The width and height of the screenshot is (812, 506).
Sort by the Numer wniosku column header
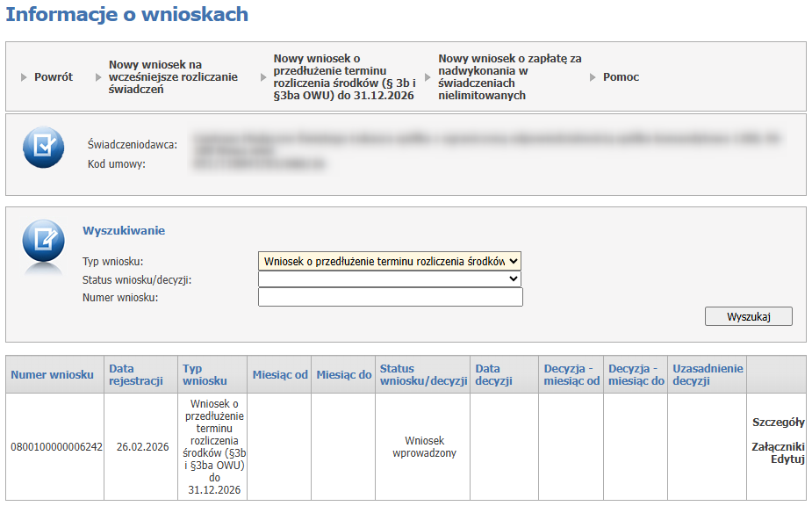click(52, 375)
